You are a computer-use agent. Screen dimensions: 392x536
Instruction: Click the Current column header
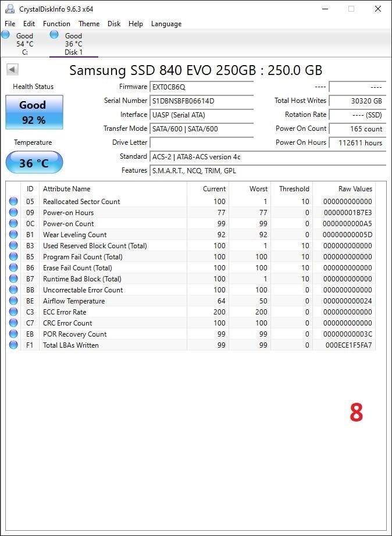[208, 189]
